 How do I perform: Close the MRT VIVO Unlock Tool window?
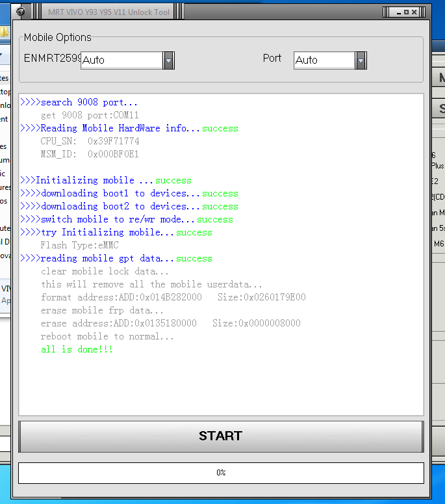click(414, 12)
